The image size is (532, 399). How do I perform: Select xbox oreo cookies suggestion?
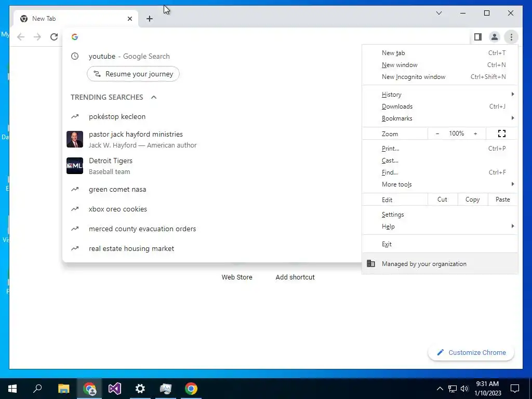click(x=212, y=209)
